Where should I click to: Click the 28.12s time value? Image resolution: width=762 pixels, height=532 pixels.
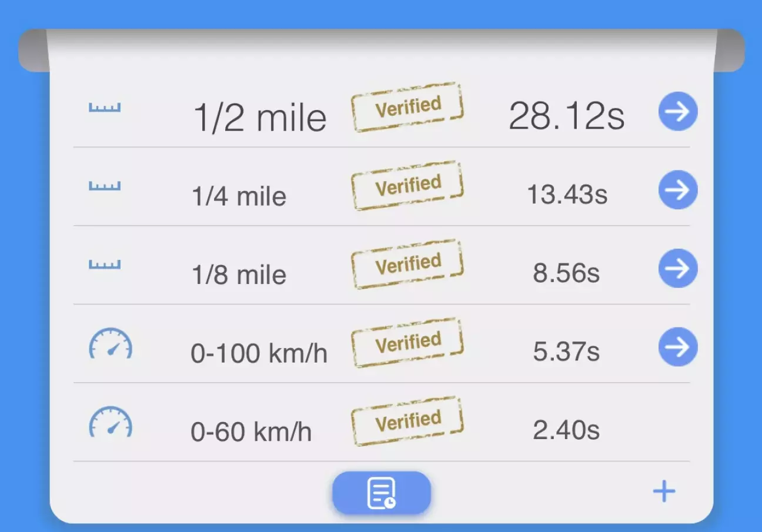pos(566,116)
